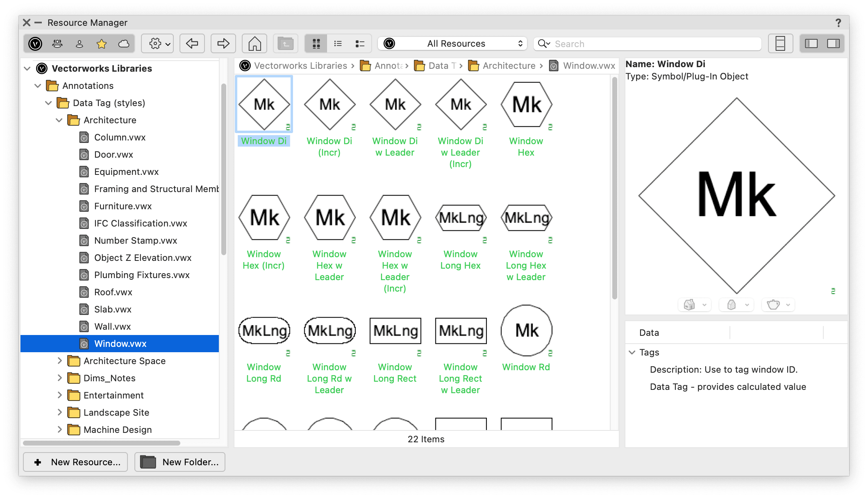Viewport: 868px width, 498px height.
Task: Click New Folder button
Action: (x=180, y=462)
